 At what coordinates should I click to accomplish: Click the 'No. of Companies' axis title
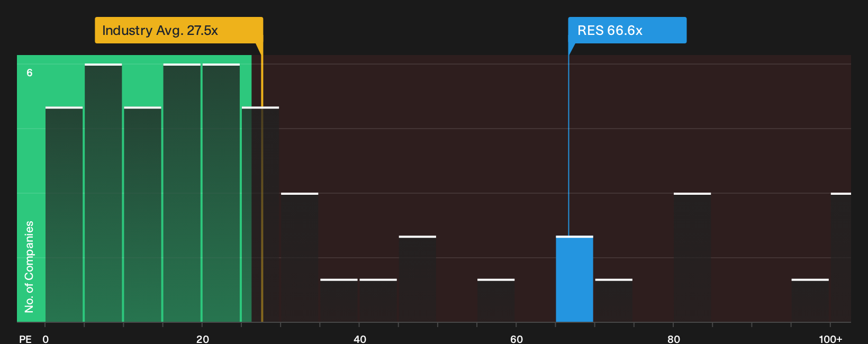(x=29, y=267)
